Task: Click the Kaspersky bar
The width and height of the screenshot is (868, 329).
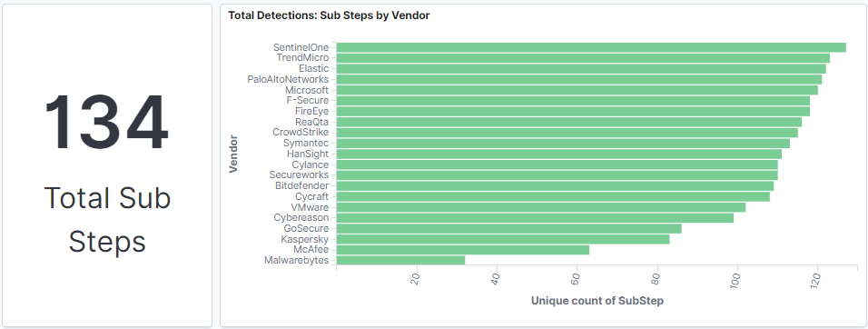Action: click(503, 239)
